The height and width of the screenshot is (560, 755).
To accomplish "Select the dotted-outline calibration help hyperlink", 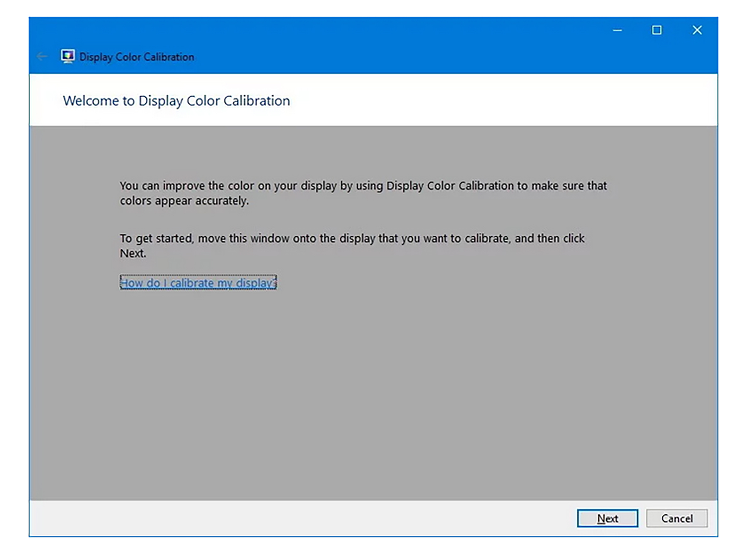I will [x=198, y=283].
